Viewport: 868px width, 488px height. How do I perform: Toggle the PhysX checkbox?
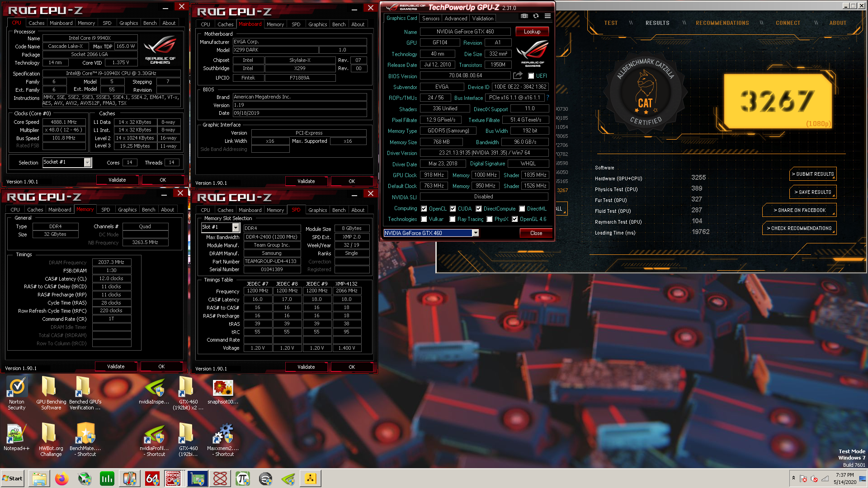(x=490, y=219)
